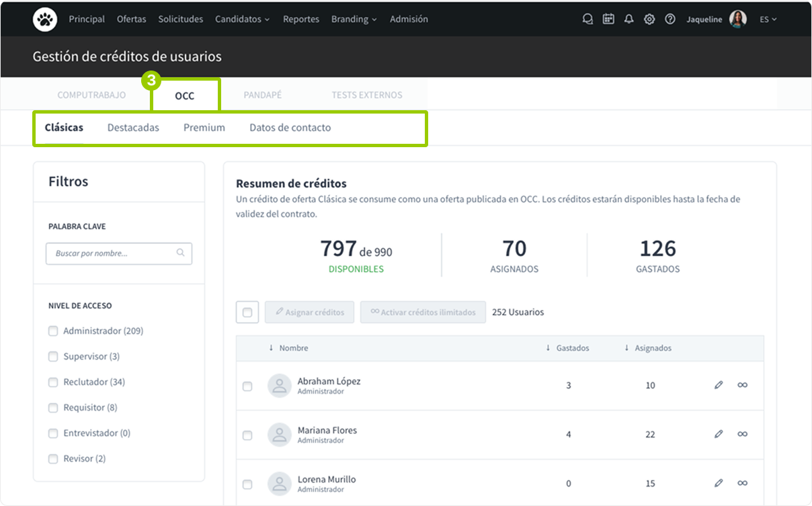This screenshot has width=812, height=506.
Task: Activate unlimited credits icon for Mariana Flores
Action: click(x=742, y=434)
